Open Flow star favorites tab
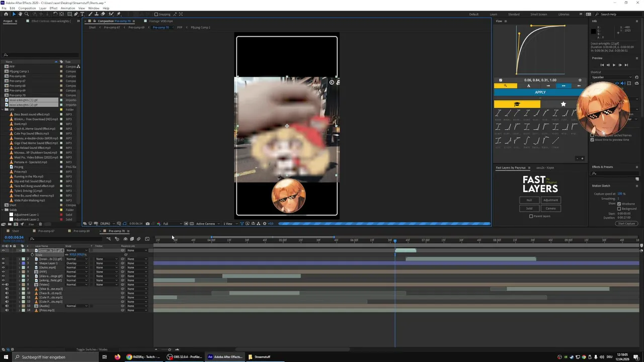 563,104
